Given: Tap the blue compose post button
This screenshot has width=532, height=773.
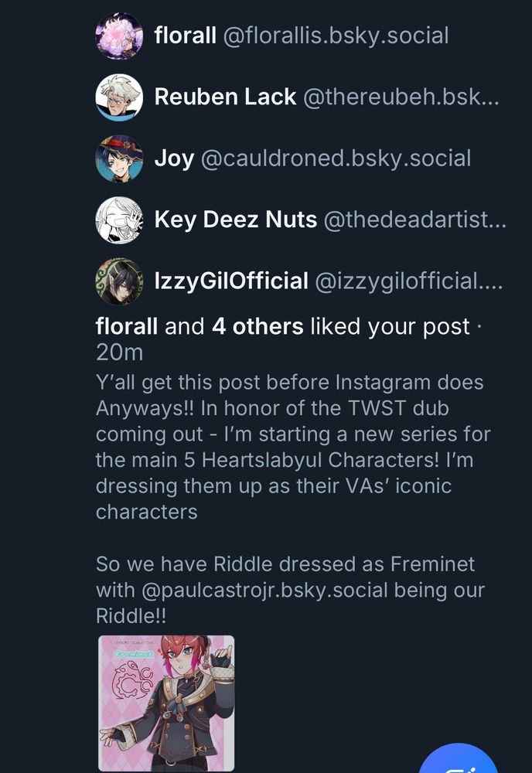Looking at the screenshot, I should click(x=459, y=758).
